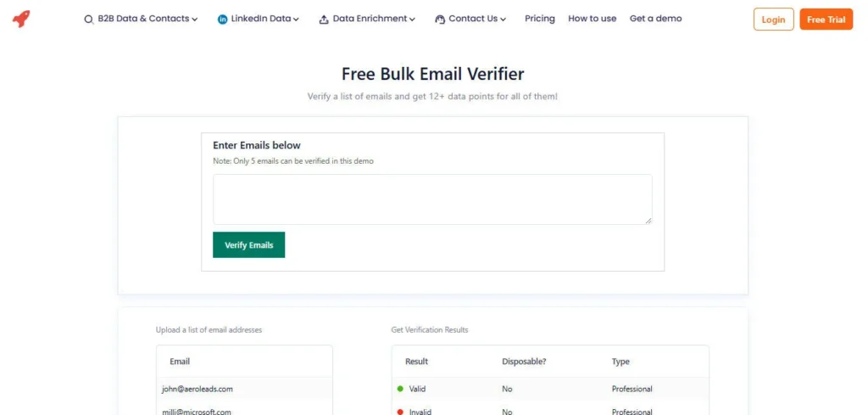Start a Free Trial
Viewport: 868px width, 415px height.
coord(826,20)
